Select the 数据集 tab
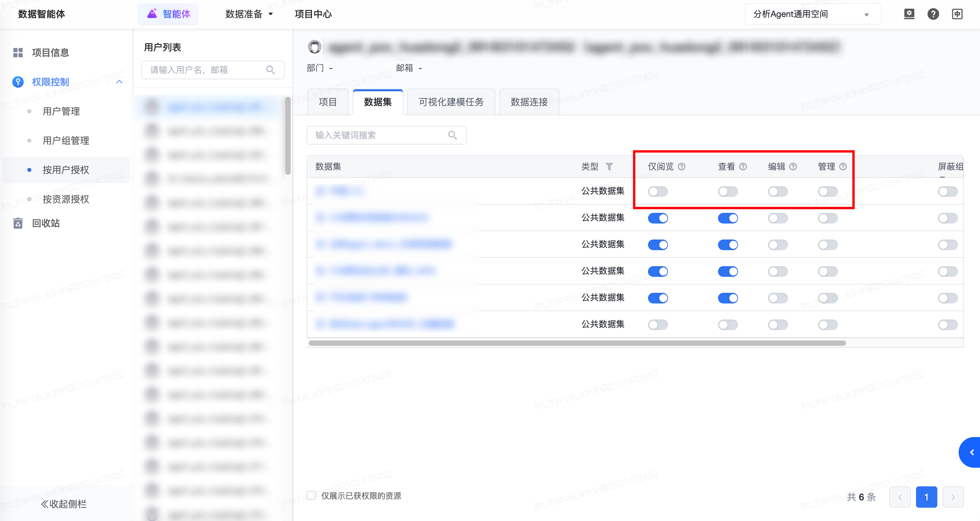980x521 pixels. (378, 102)
